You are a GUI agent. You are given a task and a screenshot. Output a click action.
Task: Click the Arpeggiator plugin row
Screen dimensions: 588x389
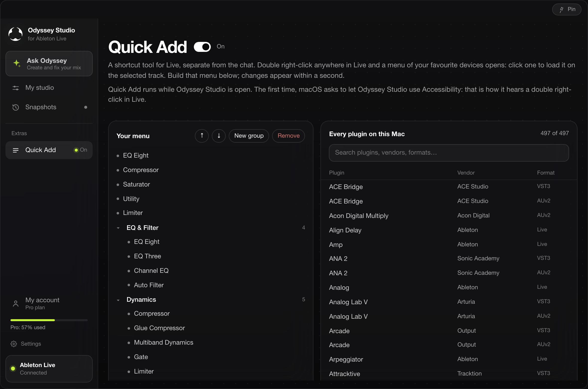coord(449,359)
